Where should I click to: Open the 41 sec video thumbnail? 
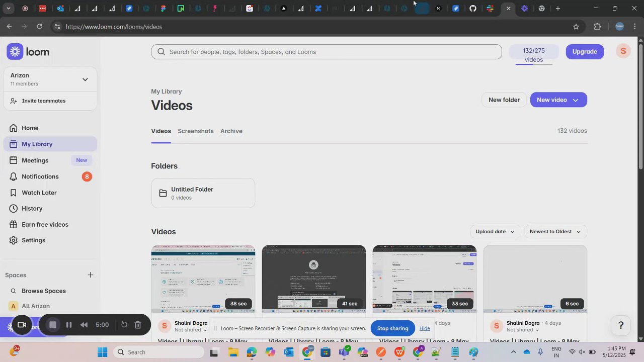pos(314,279)
